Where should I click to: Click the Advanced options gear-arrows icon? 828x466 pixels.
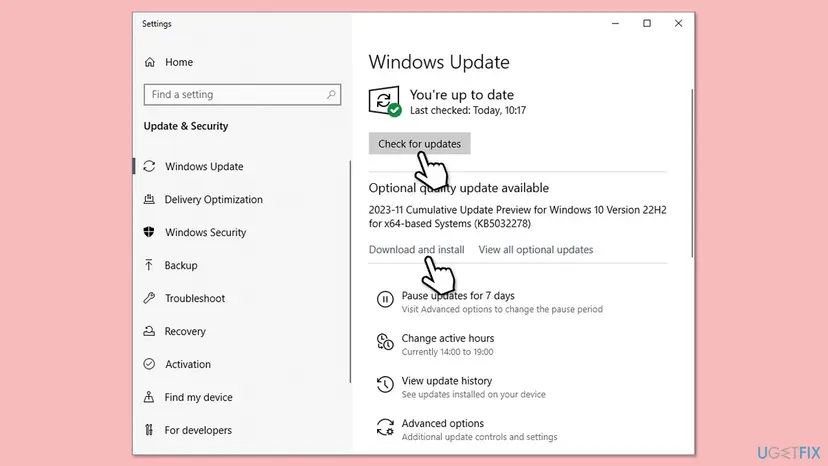tap(385, 427)
